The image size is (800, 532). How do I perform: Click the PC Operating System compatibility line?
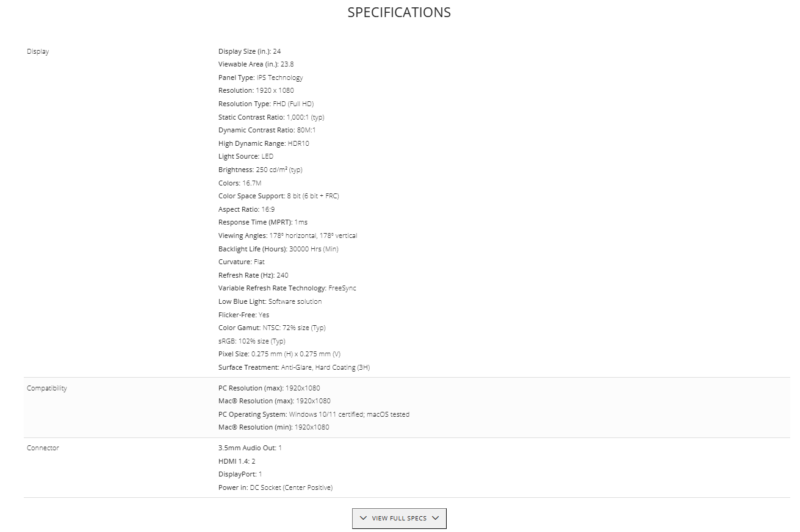(x=314, y=414)
